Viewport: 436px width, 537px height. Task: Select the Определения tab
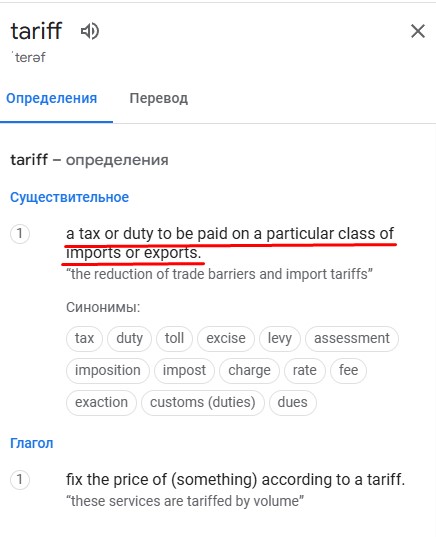tap(52, 98)
